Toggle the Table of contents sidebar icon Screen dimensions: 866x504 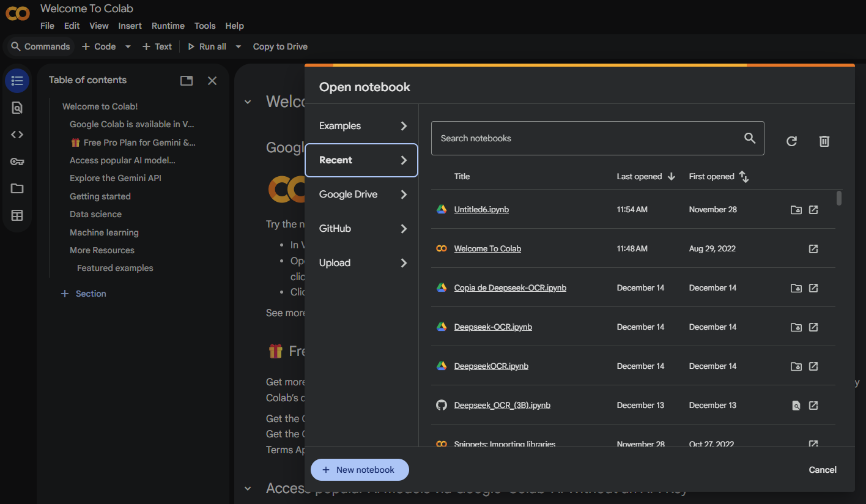[17, 81]
